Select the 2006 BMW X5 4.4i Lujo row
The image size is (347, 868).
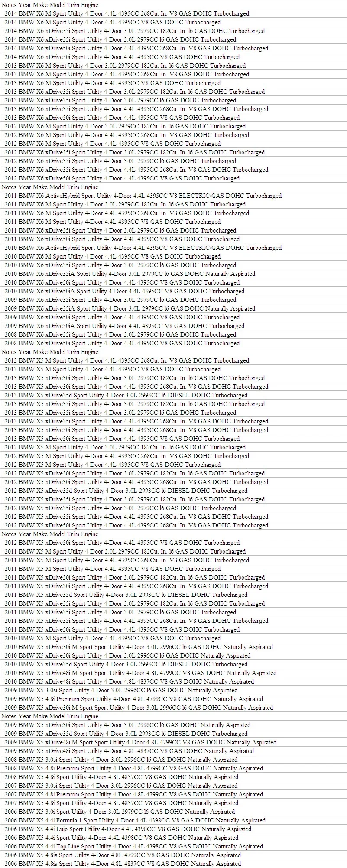click(x=173, y=829)
